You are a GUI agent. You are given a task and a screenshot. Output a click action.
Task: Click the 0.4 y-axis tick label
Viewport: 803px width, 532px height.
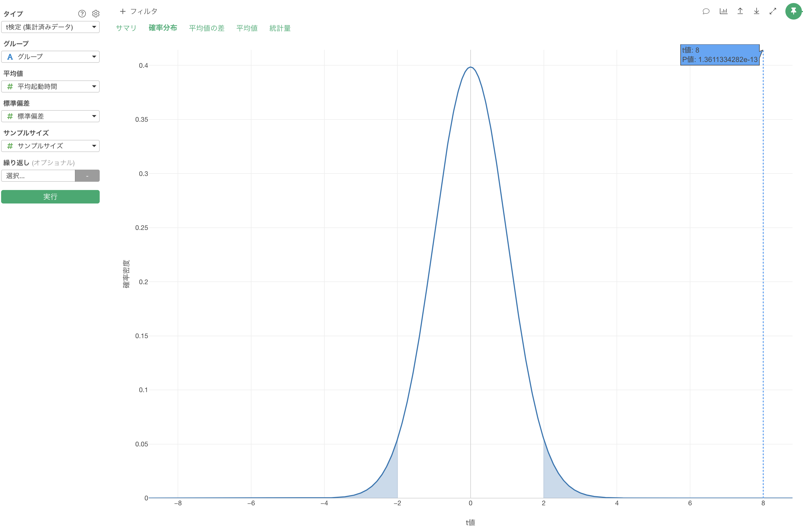[143, 66]
